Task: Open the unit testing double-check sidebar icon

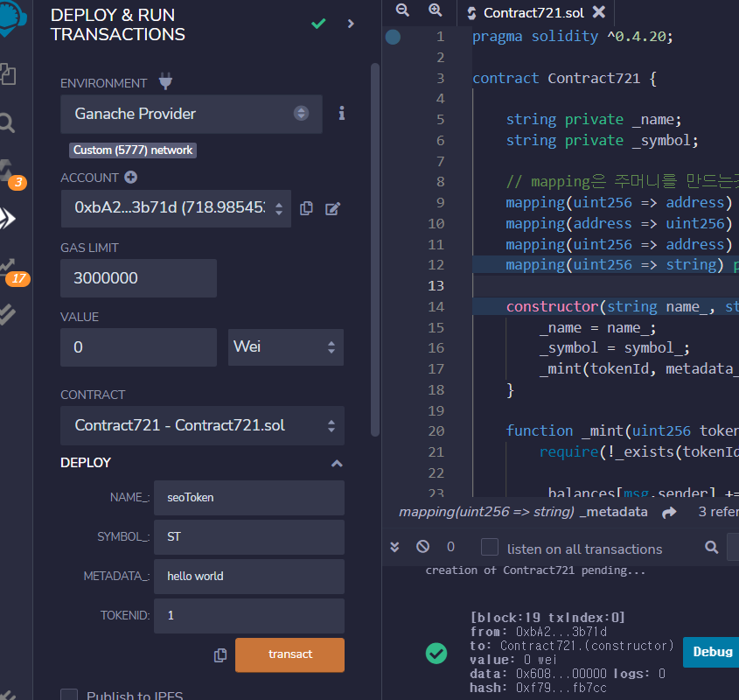Action: tap(7, 314)
